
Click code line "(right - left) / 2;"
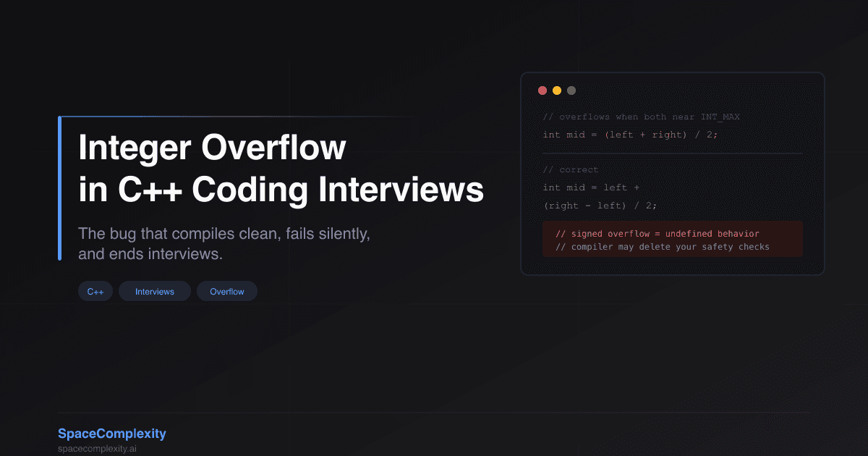pos(600,206)
